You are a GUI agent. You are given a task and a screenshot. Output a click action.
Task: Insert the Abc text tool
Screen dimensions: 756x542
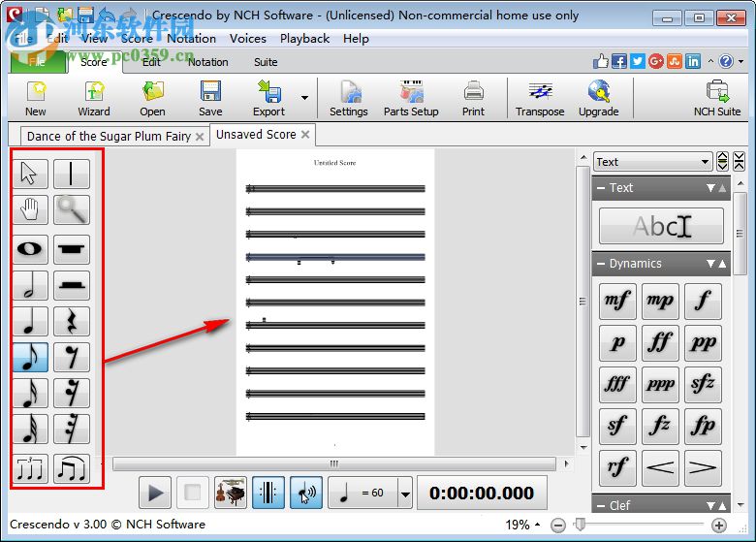click(x=661, y=226)
